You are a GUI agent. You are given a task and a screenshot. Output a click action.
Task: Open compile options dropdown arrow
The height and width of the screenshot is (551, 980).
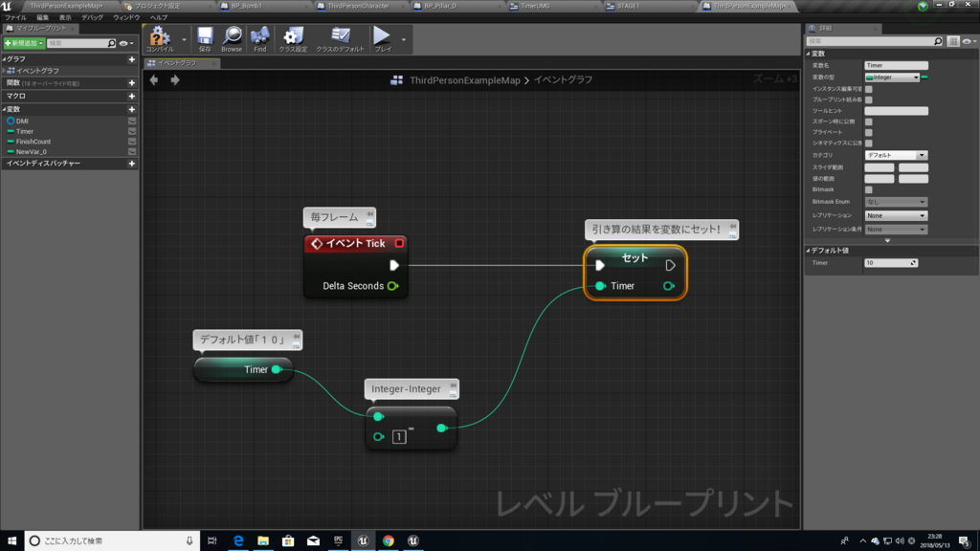[184, 40]
